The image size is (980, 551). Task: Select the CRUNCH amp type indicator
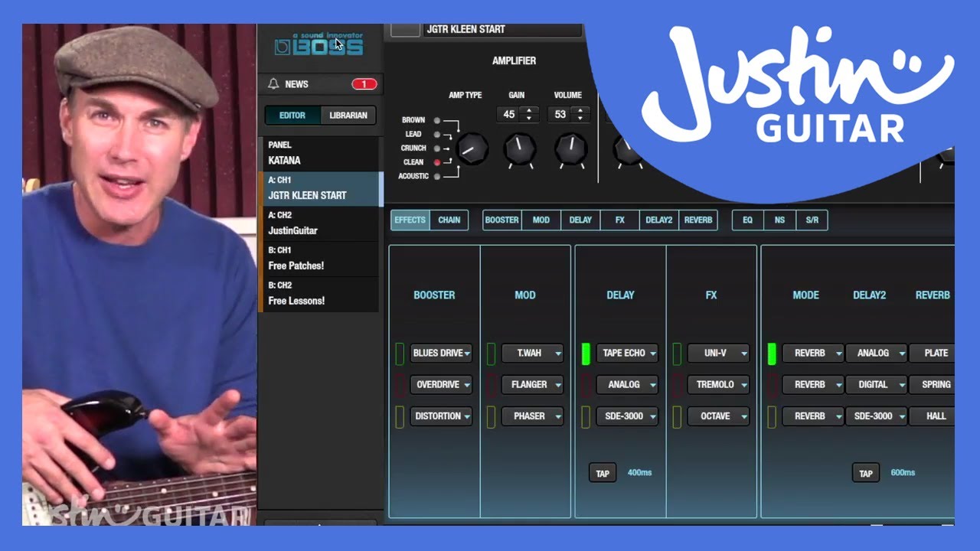pos(437,148)
